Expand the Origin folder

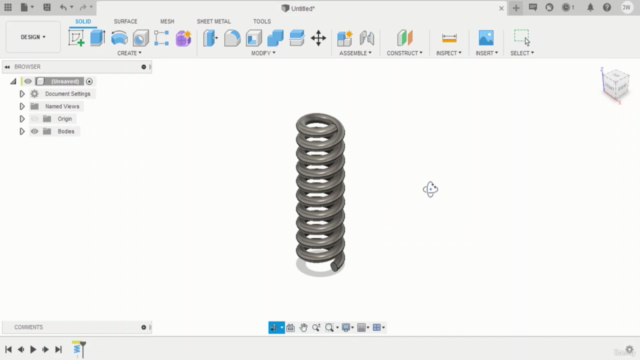(22, 119)
